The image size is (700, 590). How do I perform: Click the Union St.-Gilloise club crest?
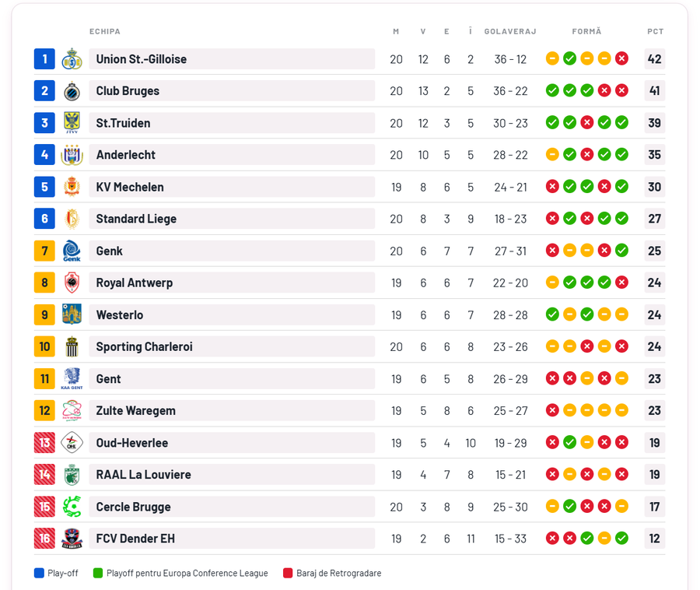[x=72, y=59]
